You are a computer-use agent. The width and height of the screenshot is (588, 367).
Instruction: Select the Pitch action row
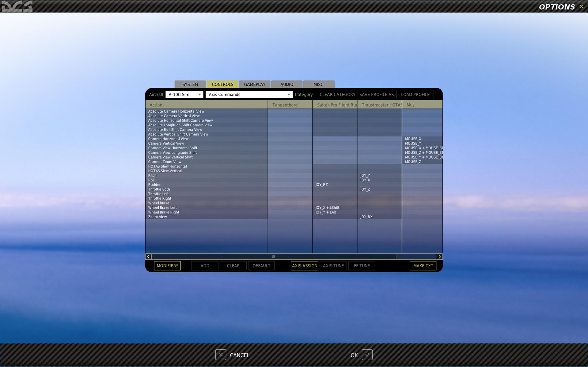coord(207,176)
